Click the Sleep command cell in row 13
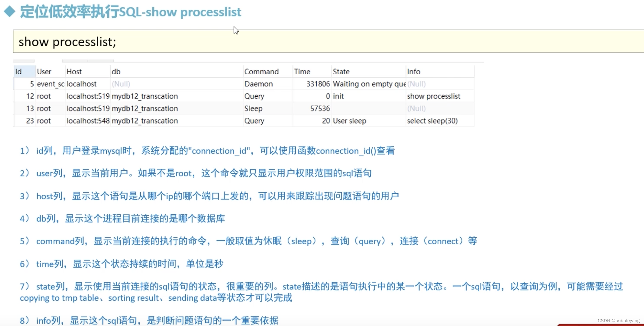The width and height of the screenshot is (644, 326). (253, 109)
